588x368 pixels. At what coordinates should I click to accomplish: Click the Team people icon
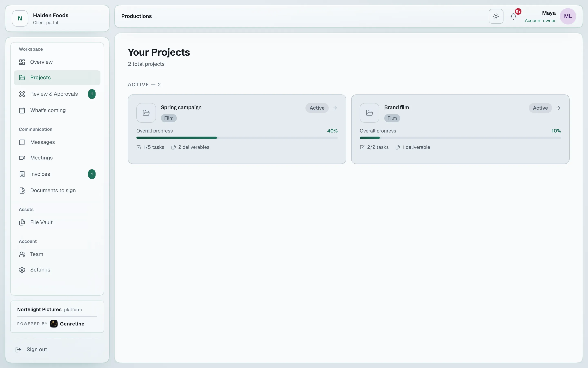pos(22,254)
